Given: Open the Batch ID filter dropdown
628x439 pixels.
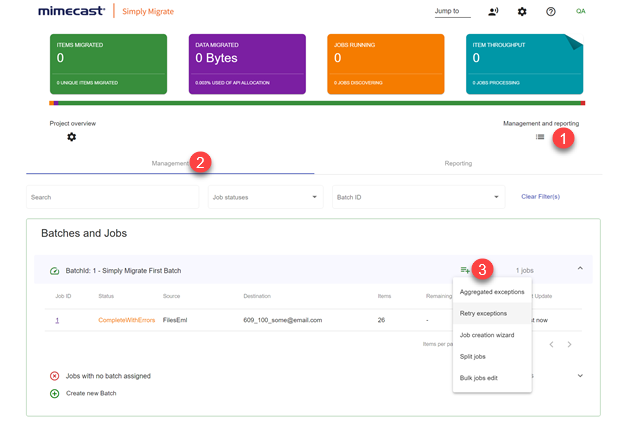Looking at the screenshot, I should pos(418,197).
